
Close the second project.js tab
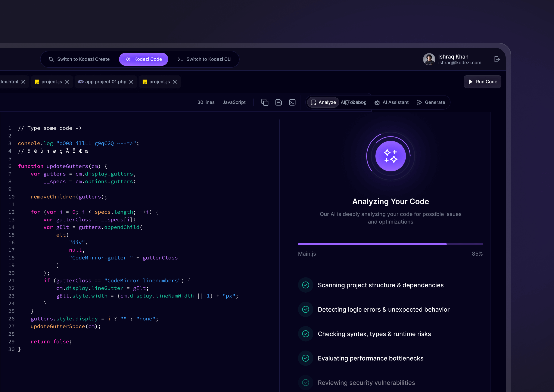(x=175, y=82)
